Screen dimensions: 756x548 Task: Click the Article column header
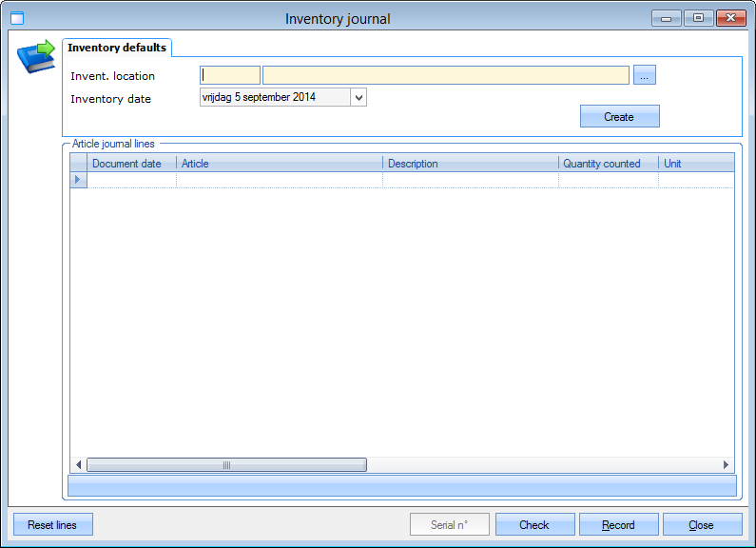click(280, 164)
